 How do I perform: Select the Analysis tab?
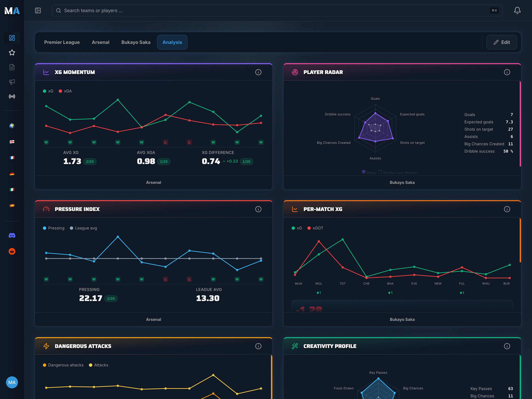172,42
